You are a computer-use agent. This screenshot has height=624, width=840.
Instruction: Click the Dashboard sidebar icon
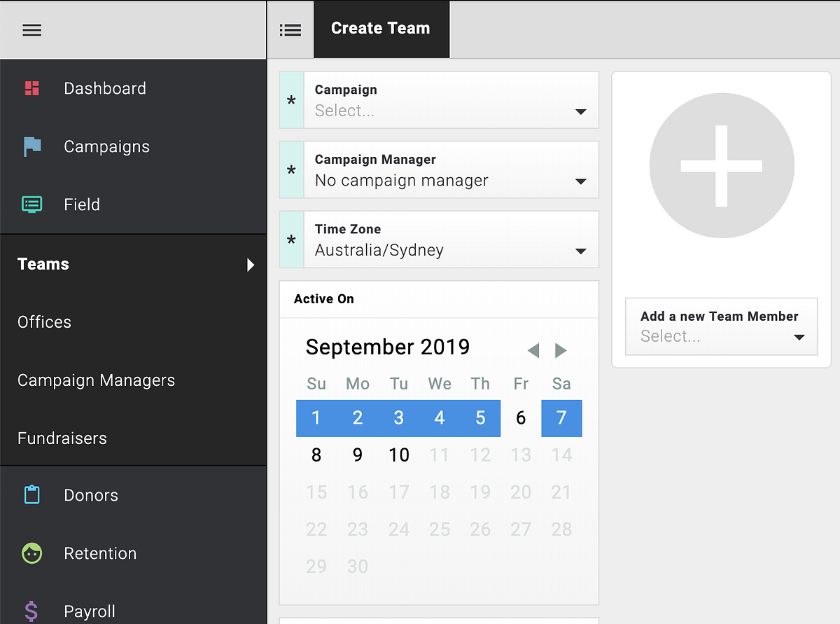pos(31,88)
